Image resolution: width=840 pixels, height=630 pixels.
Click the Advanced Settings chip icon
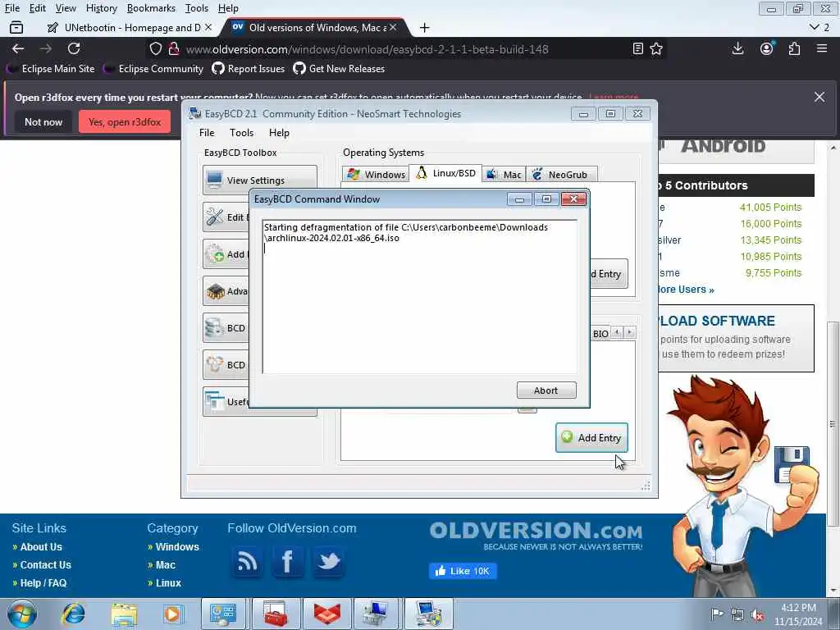pyautogui.click(x=215, y=291)
